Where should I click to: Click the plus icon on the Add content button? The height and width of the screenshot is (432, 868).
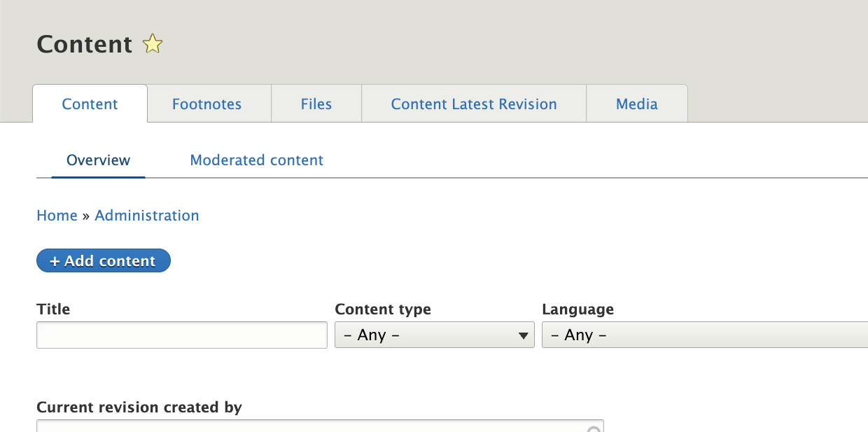(55, 260)
